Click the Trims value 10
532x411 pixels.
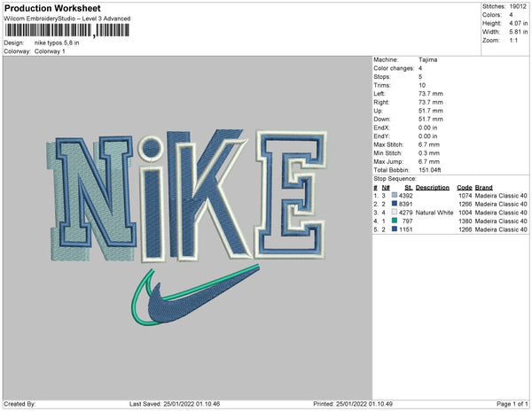(422, 85)
